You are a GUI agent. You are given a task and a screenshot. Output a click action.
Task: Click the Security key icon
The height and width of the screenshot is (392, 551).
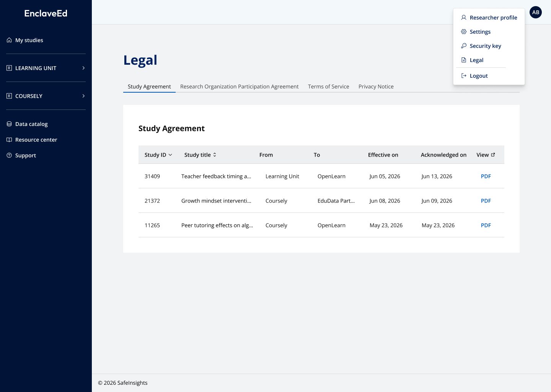[464, 46]
